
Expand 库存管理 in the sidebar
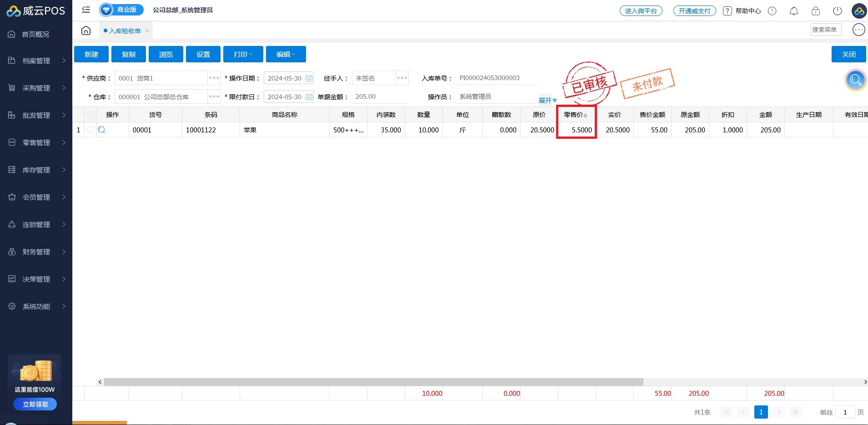(x=36, y=170)
